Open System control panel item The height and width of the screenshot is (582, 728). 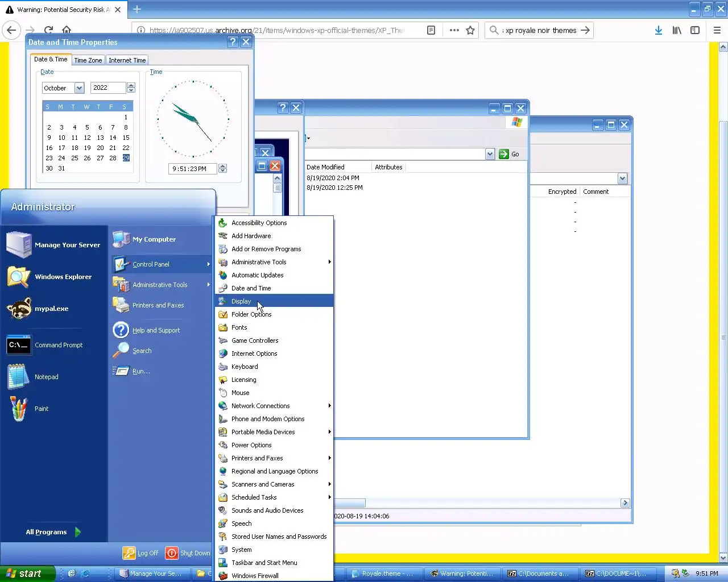(x=275, y=550)
